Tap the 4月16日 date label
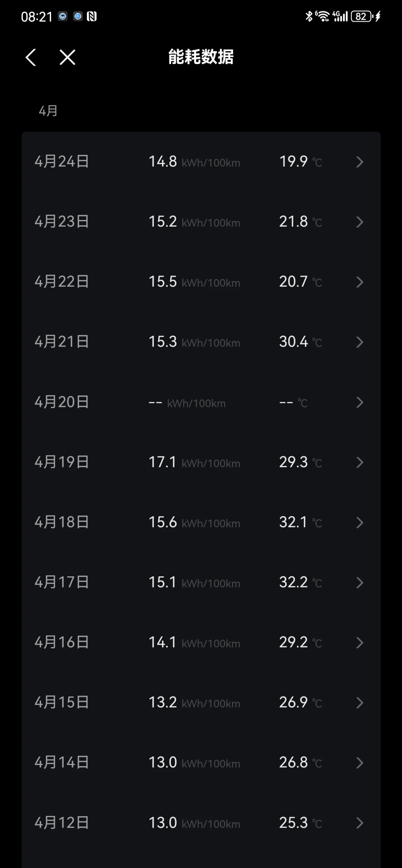 [62, 642]
